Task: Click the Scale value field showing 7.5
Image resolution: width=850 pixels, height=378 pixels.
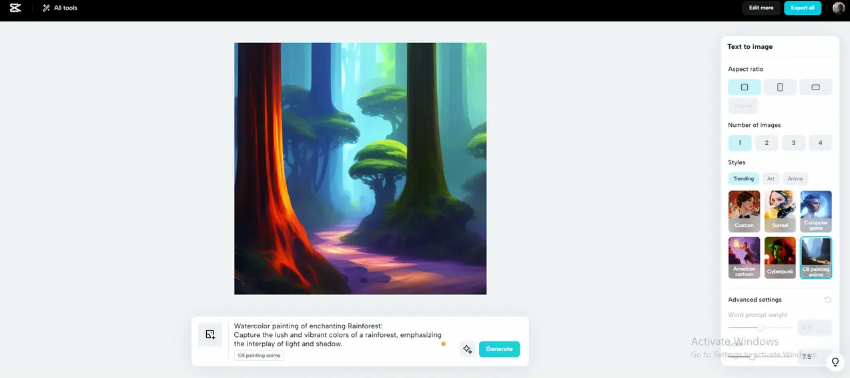Action: (x=814, y=357)
